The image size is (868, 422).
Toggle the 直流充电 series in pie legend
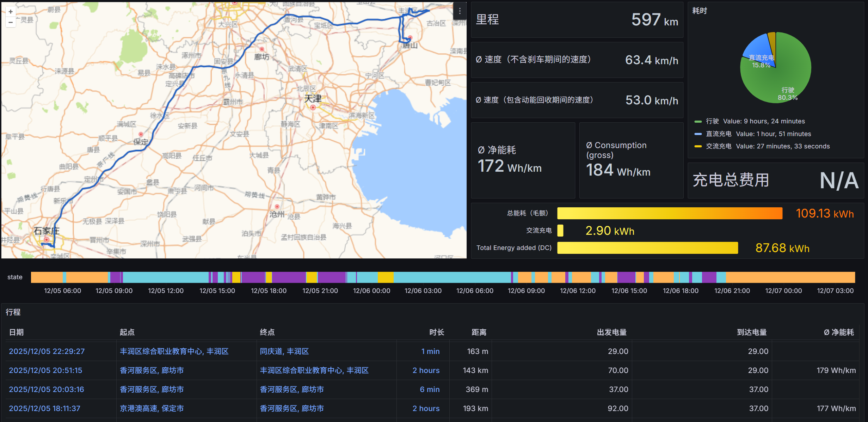pos(718,134)
